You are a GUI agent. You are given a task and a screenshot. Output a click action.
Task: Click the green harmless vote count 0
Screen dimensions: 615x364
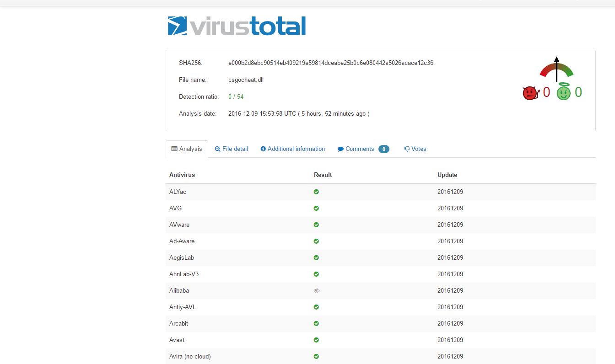click(x=578, y=92)
